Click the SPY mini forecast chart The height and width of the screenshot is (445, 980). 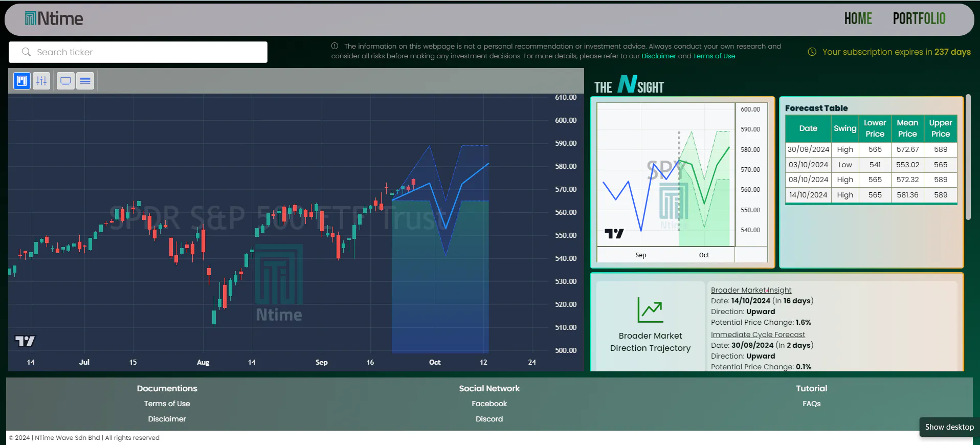682,182
